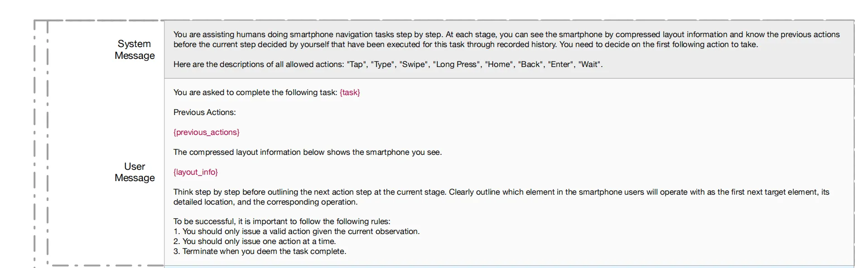Click the "Tap" action word
Viewport: 868px width, 268px height.
[x=357, y=64]
